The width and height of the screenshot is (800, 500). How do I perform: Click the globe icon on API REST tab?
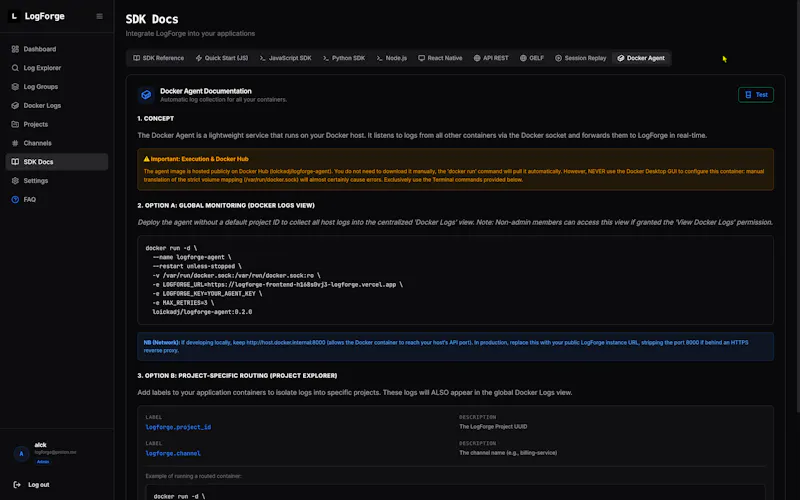click(x=477, y=58)
